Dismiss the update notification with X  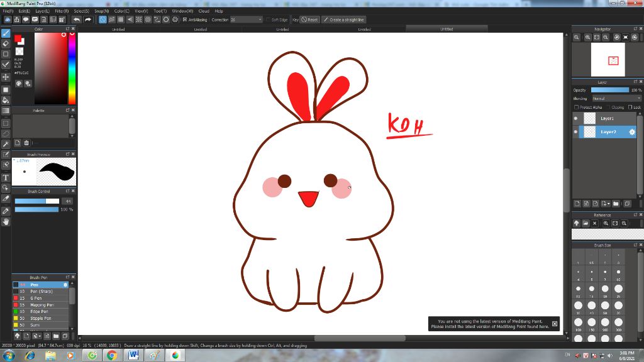click(555, 324)
